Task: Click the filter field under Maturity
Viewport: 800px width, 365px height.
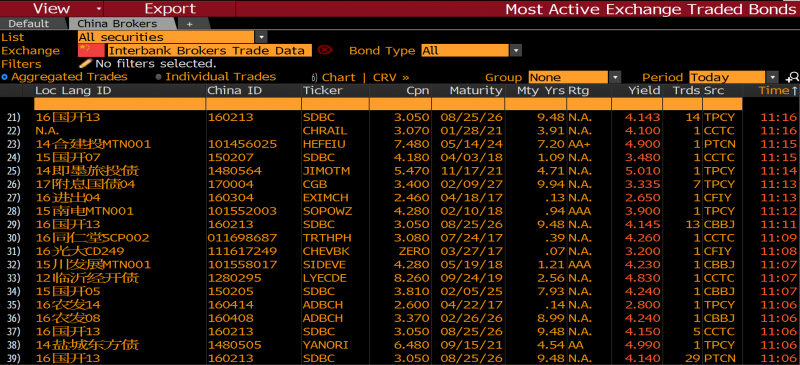Action: [468, 104]
